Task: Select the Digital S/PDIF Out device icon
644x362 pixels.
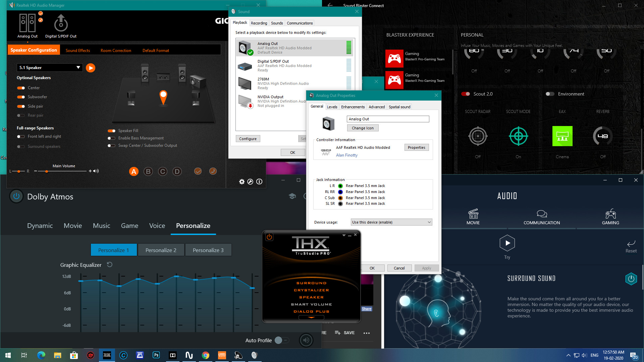Action: [x=61, y=23]
